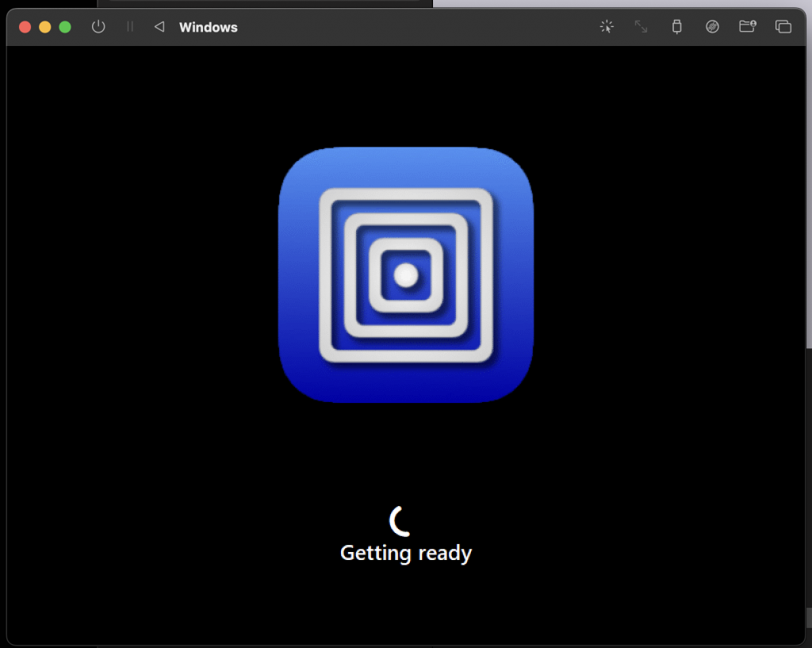This screenshot has height=648, width=812.
Task: Click the power button icon
Action: [98, 27]
